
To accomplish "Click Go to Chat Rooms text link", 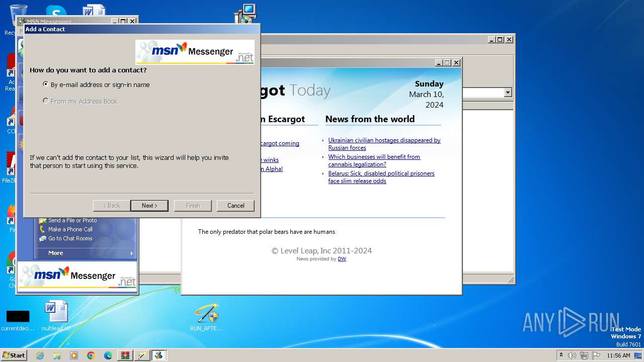I will pos(70,238).
